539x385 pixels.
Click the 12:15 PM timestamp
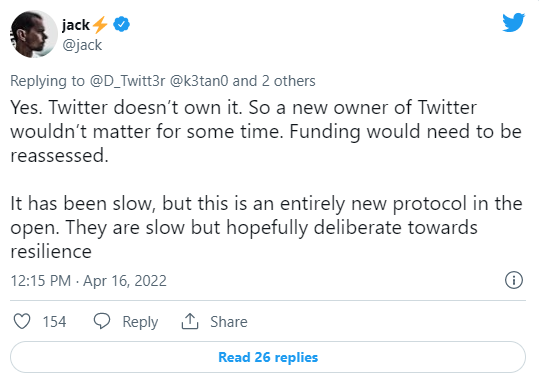[x=41, y=280]
